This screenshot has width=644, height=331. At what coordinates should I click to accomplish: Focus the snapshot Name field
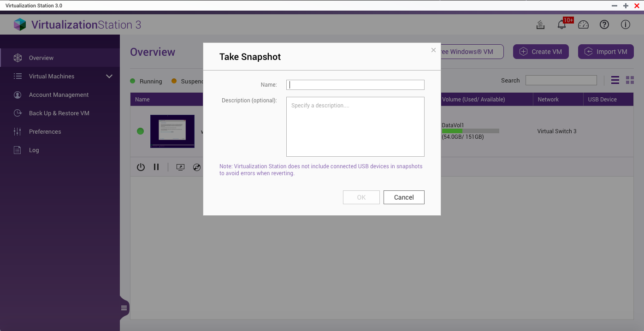(x=355, y=85)
